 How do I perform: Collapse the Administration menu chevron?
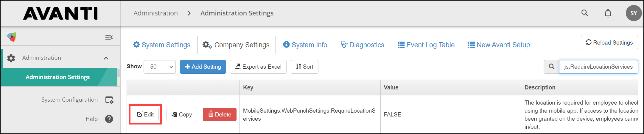(106, 58)
